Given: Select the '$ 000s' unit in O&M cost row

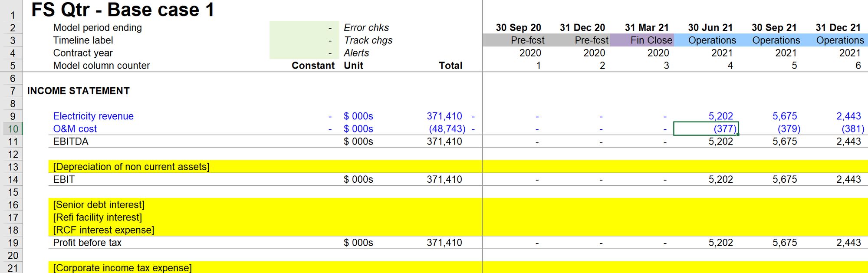Looking at the screenshot, I should coord(358,129).
